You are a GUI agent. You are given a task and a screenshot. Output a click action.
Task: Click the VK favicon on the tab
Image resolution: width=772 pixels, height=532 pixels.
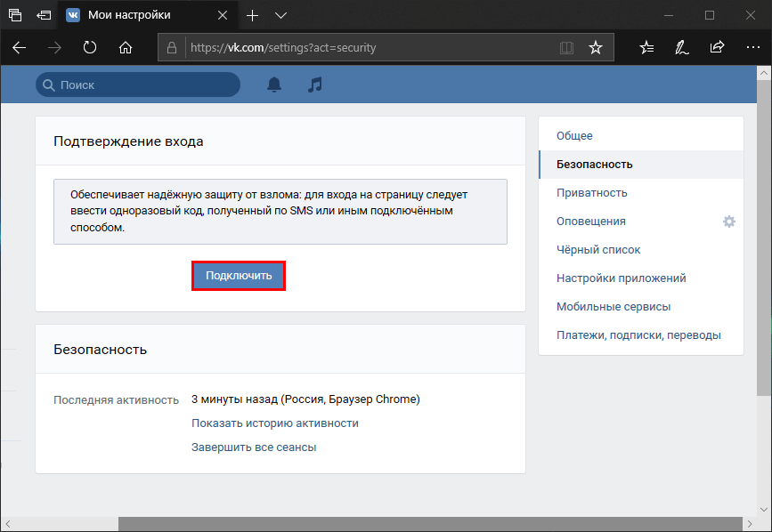pyautogui.click(x=73, y=15)
